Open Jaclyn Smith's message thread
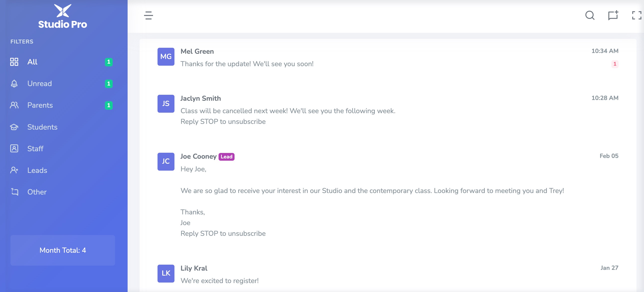This screenshot has height=292, width=644. click(x=388, y=110)
